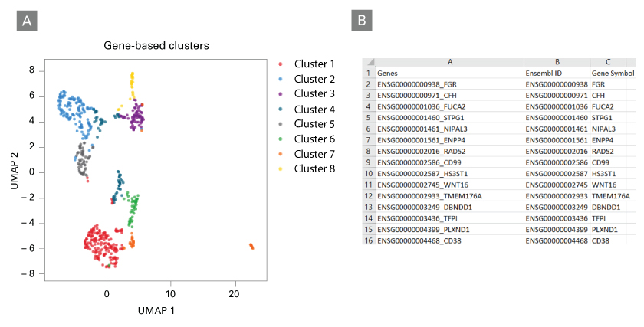Click the panel B label badge
The image size is (644, 327).
pos(362,20)
